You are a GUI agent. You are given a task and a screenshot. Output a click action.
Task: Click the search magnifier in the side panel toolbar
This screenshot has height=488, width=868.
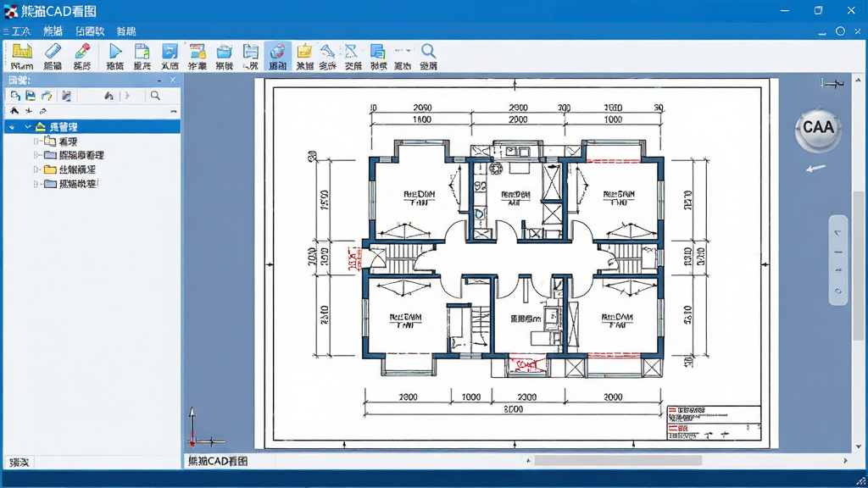coord(156,96)
